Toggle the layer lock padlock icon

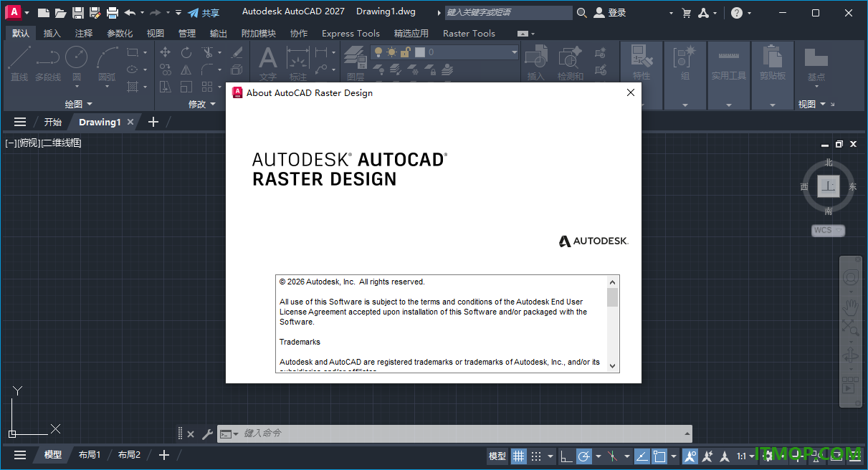405,52
